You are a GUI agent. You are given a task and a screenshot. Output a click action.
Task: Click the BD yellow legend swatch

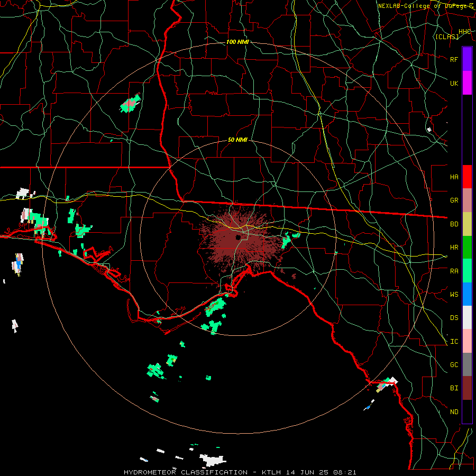(x=467, y=224)
